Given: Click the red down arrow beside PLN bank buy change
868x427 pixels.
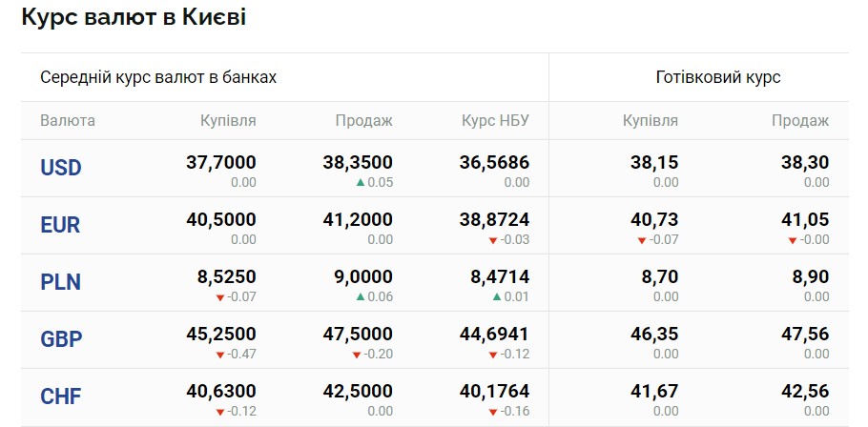Looking at the screenshot, I should tap(220, 297).
